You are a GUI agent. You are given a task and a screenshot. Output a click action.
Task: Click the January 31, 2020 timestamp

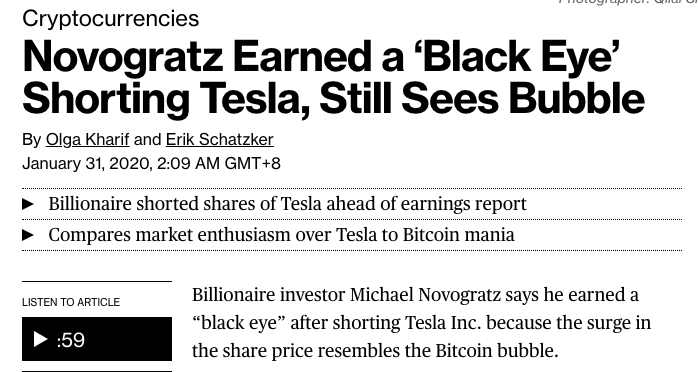tap(151, 163)
